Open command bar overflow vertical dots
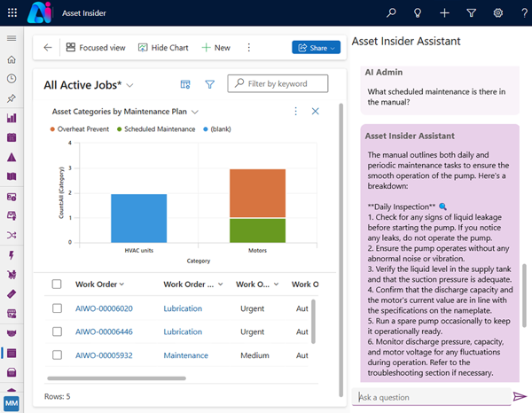Screen dimensions: 532x413 pos(248,48)
